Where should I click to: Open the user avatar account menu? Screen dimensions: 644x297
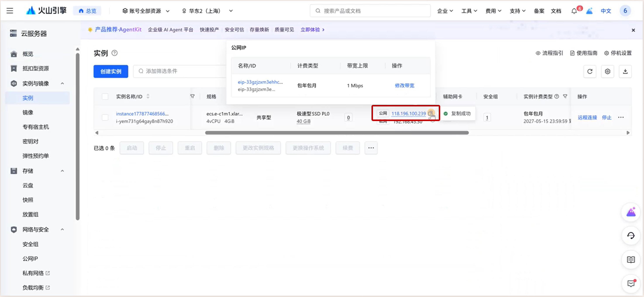625,11
